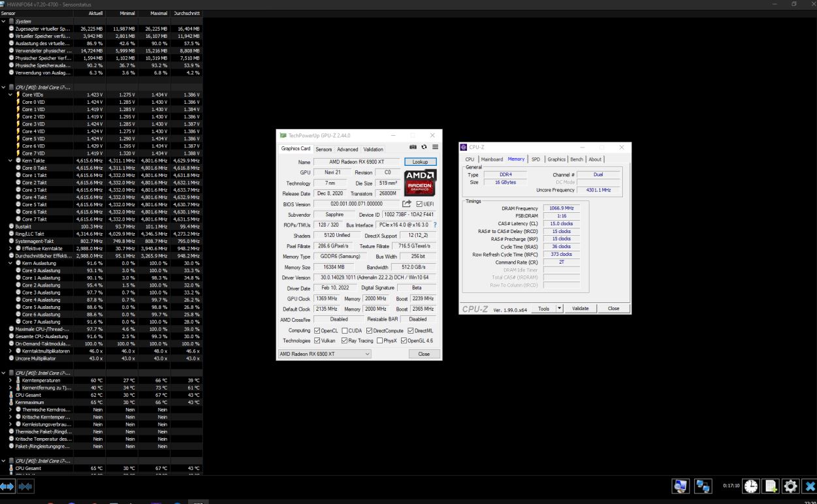Select Systemagent-Takt sensor row
This screenshot has width=817, height=504.
coord(101,241)
